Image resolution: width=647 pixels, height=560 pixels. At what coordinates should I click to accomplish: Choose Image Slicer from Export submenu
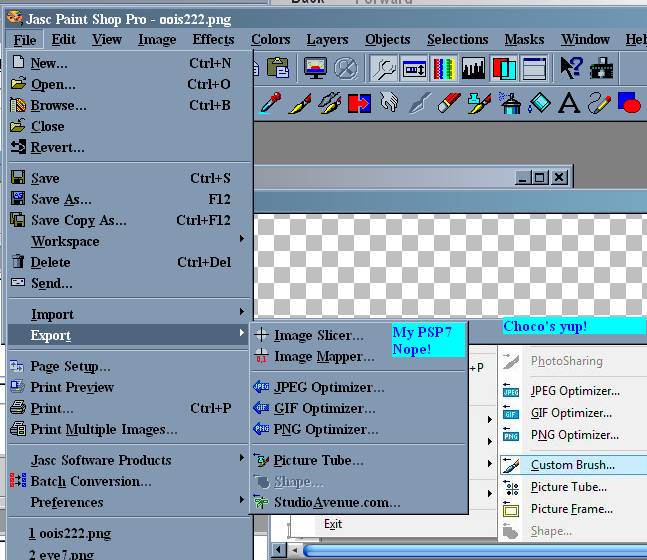[318, 335]
